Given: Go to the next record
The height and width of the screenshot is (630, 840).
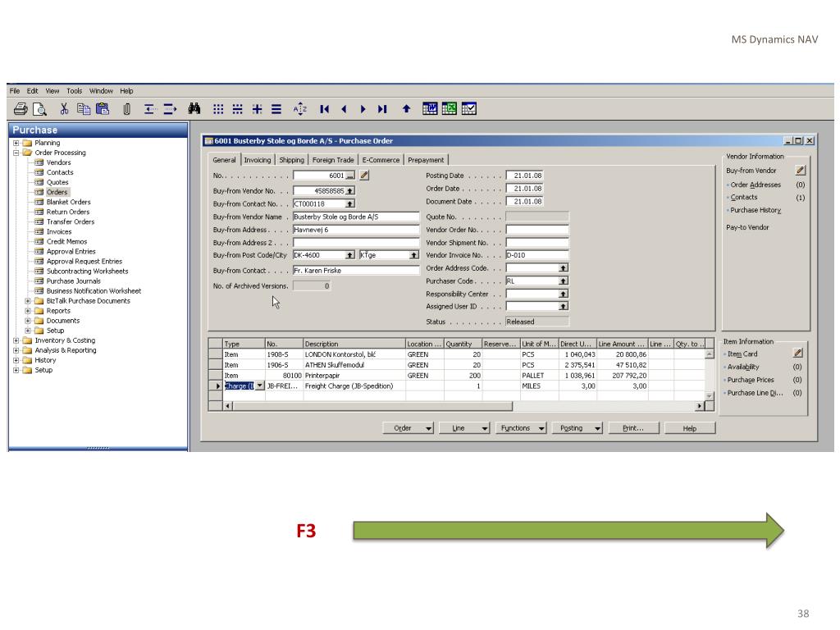Looking at the screenshot, I should [x=363, y=109].
